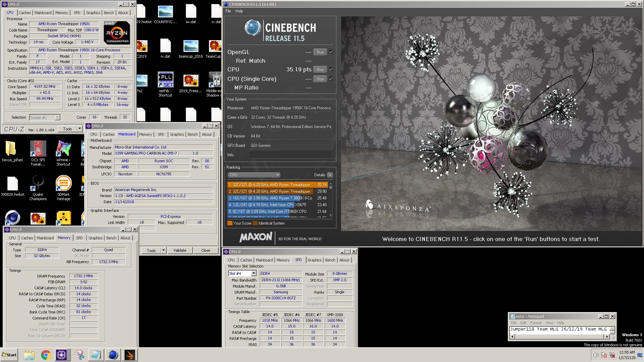Select ranking row 4 Intel Xeon X5675
This screenshot has height=362, width=644.
coord(277,205)
